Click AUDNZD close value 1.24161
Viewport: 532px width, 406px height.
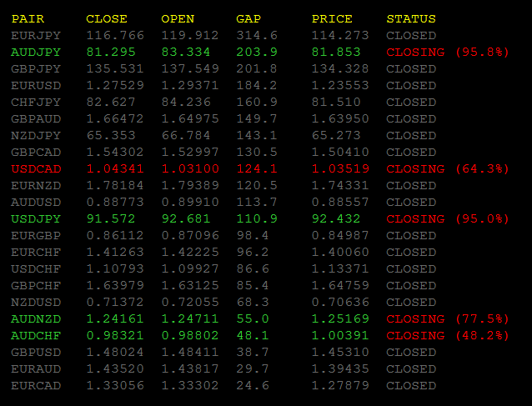point(115,318)
